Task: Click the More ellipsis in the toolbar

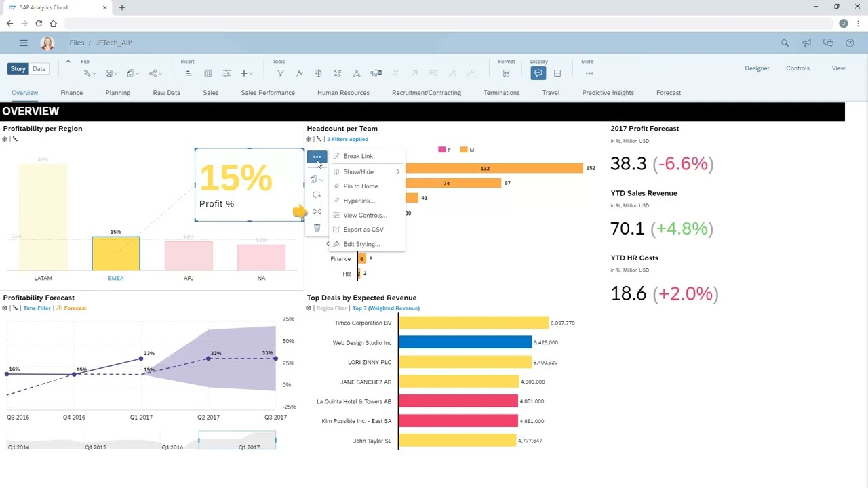Action: (x=589, y=73)
